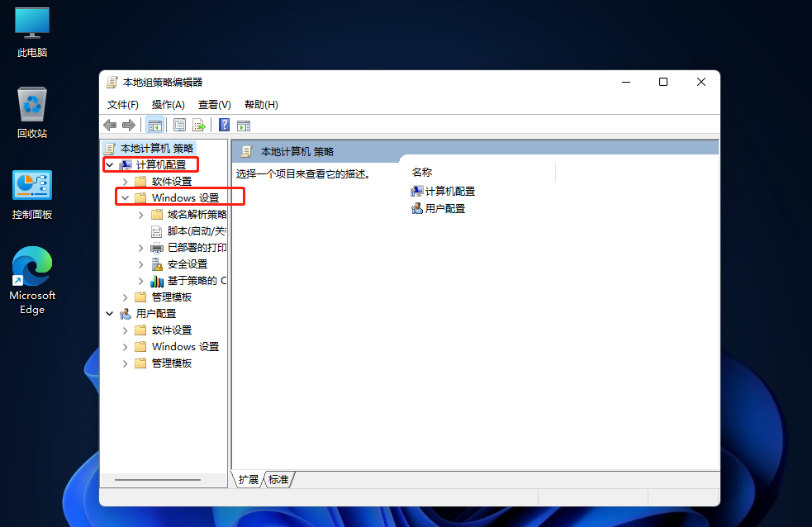Select 脚本(启动/关机) in the tree
This screenshot has height=527, width=812.
pos(196,231)
